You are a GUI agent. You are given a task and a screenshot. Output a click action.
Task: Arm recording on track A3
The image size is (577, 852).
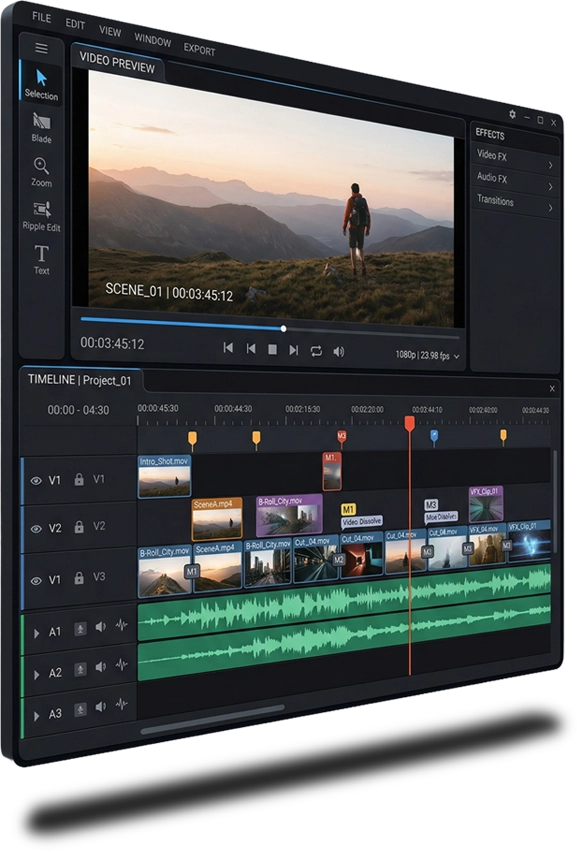coord(80,709)
